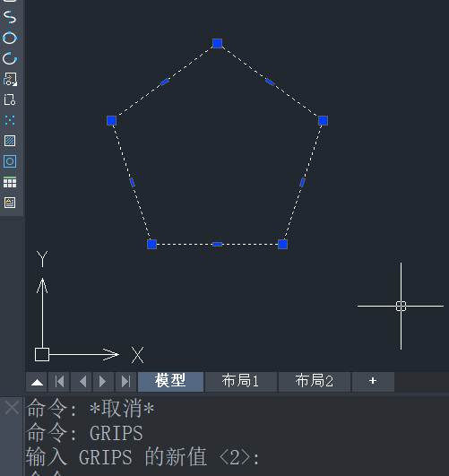
Task: Open the Insert Block tool
Action: click(10, 79)
